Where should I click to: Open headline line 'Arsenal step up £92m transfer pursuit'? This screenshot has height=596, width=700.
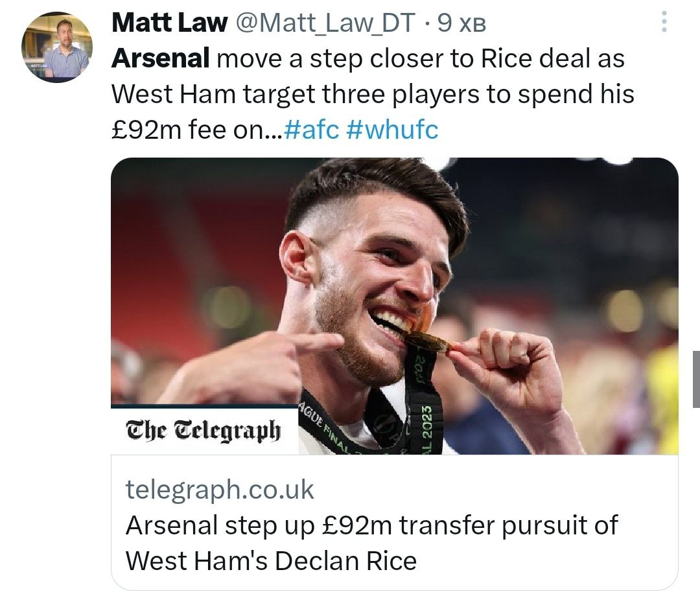371,525
